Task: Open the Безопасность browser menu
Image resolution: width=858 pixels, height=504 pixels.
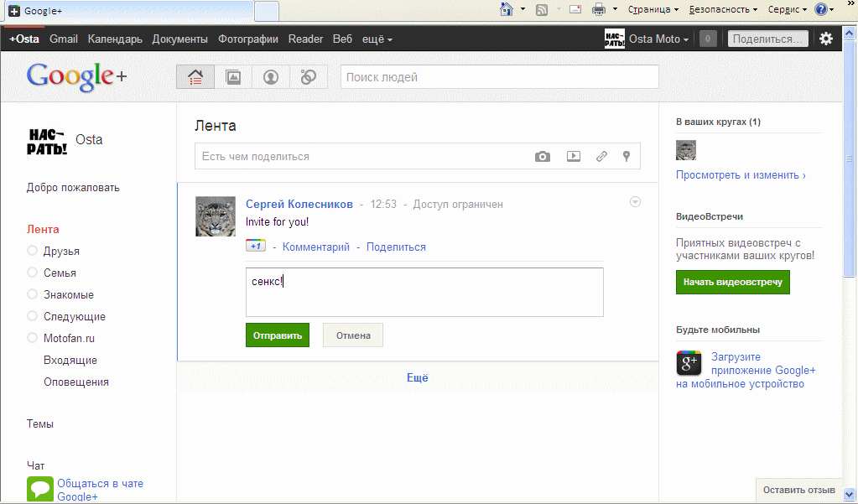Action: tap(723, 9)
